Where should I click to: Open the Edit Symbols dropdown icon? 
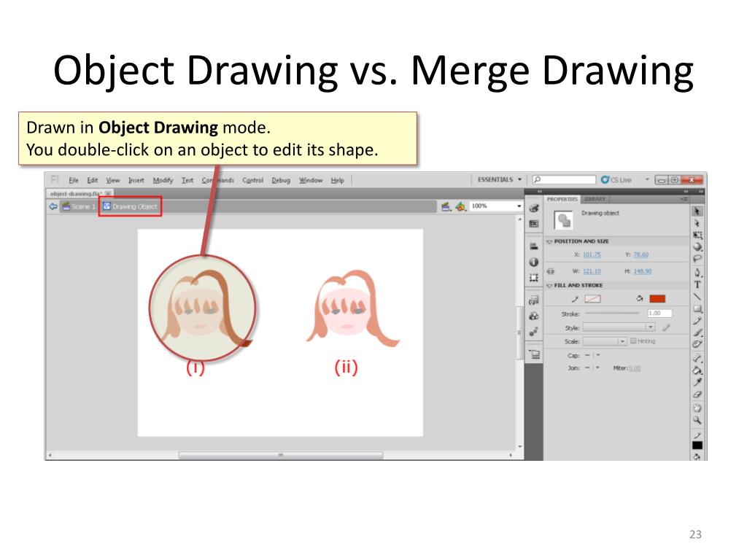[x=460, y=206]
